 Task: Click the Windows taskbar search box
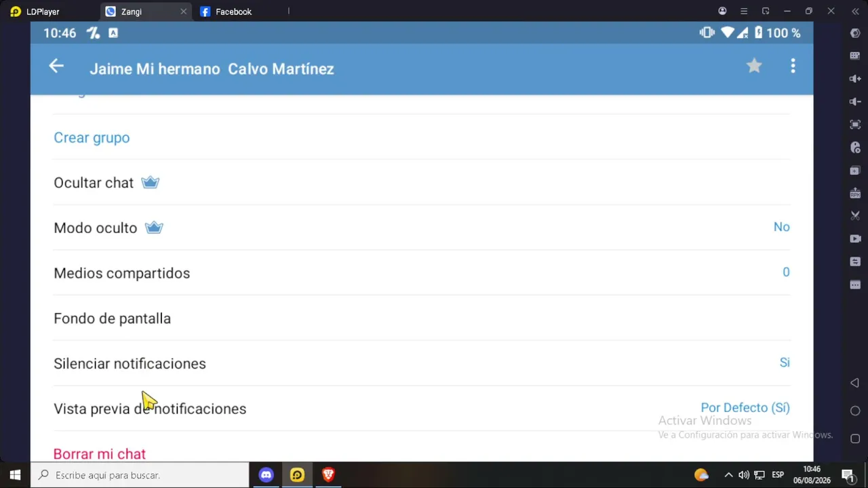tap(140, 475)
